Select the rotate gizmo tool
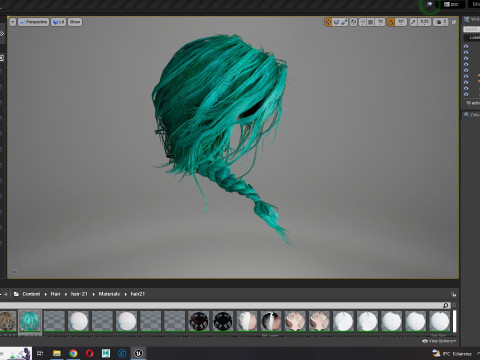Screen dimensions: 480x360 (336, 22)
